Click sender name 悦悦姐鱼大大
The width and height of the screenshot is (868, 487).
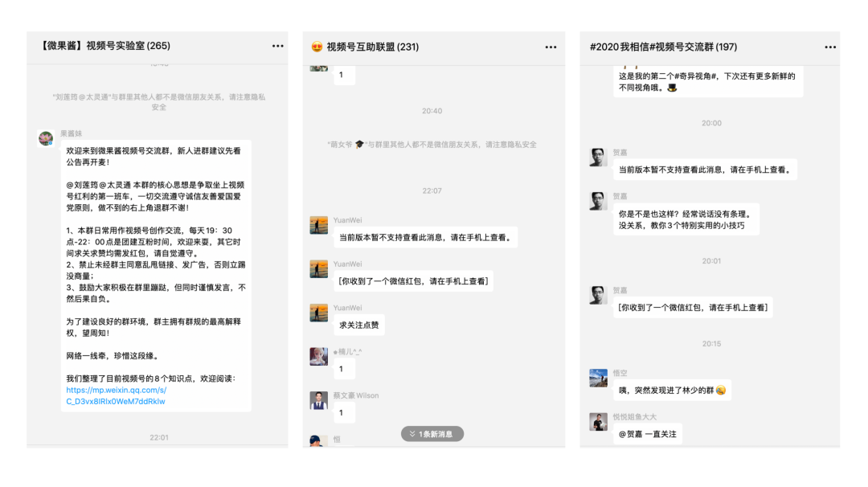pos(634,417)
